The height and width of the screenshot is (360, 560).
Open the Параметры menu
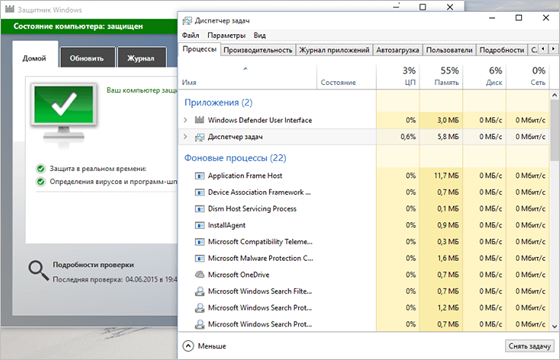(x=226, y=35)
